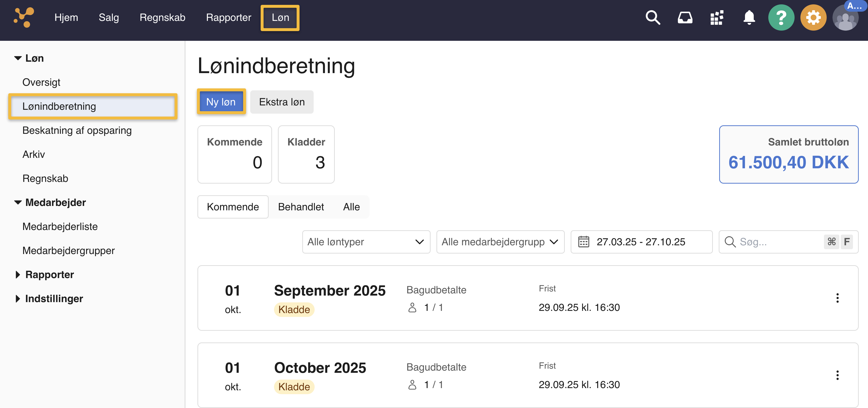The height and width of the screenshot is (408, 868).
Task: Collapse the Løn sidebar section
Action: tap(18, 58)
